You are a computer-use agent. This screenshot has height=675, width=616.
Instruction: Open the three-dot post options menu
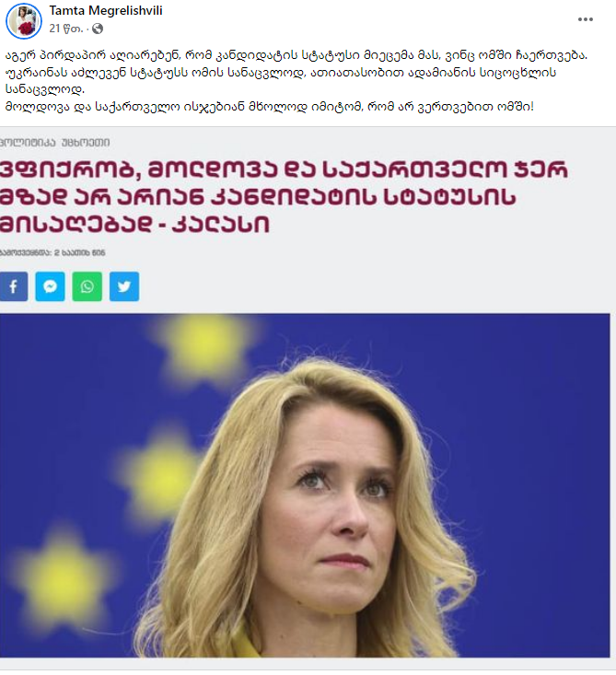[585, 19]
